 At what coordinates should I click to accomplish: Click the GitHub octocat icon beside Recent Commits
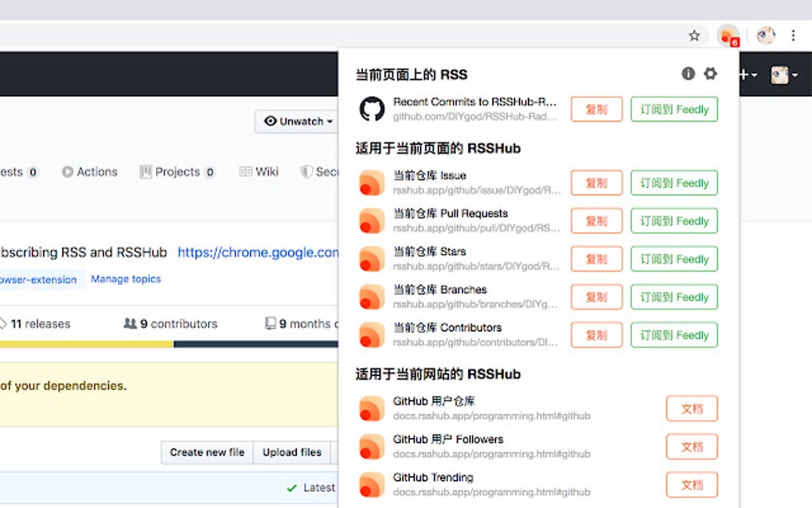(x=371, y=109)
